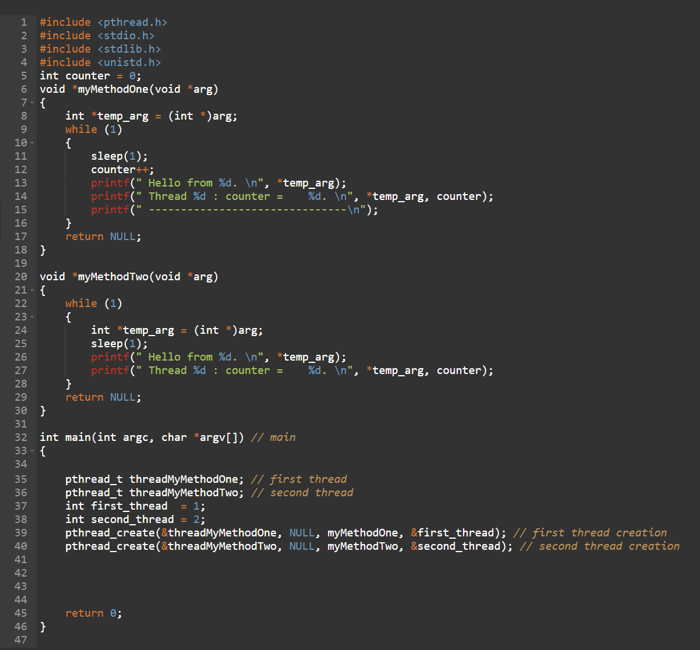This screenshot has height=650, width=700.
Task: Click the '// second thread' comment on line 36
Action: (302, 493)
